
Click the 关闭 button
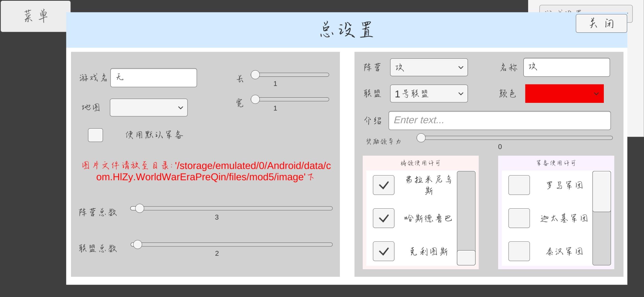pyautogui.click(x=601, y=24)
